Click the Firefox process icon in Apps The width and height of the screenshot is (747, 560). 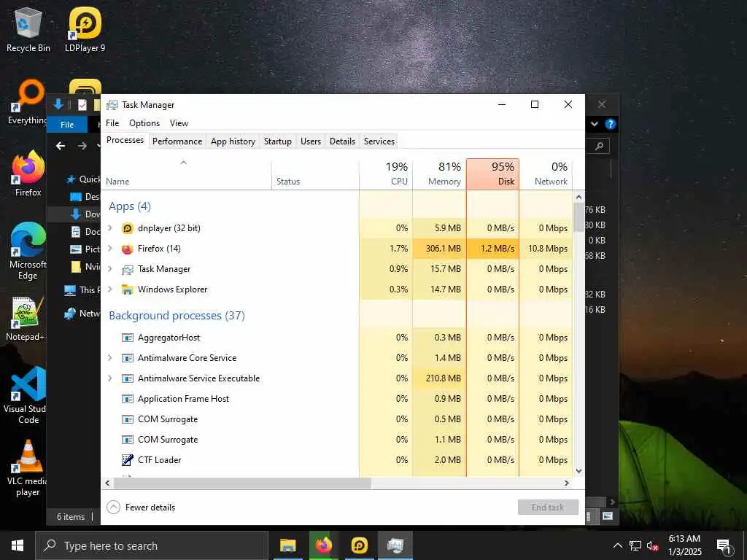(127, 249)
